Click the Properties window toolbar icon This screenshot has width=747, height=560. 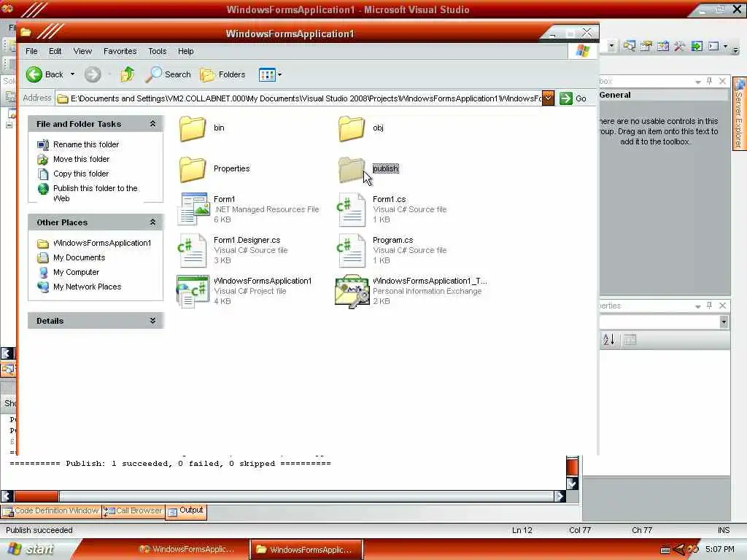646,46
